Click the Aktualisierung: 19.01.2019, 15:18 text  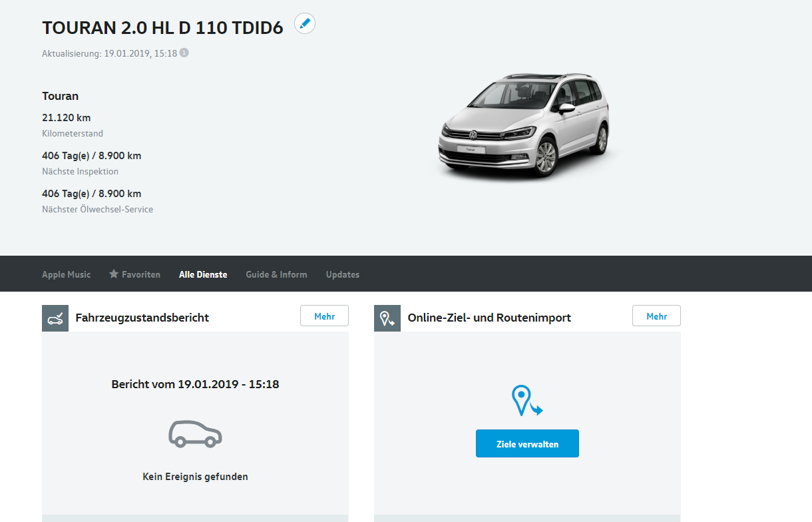click(110, 53)
